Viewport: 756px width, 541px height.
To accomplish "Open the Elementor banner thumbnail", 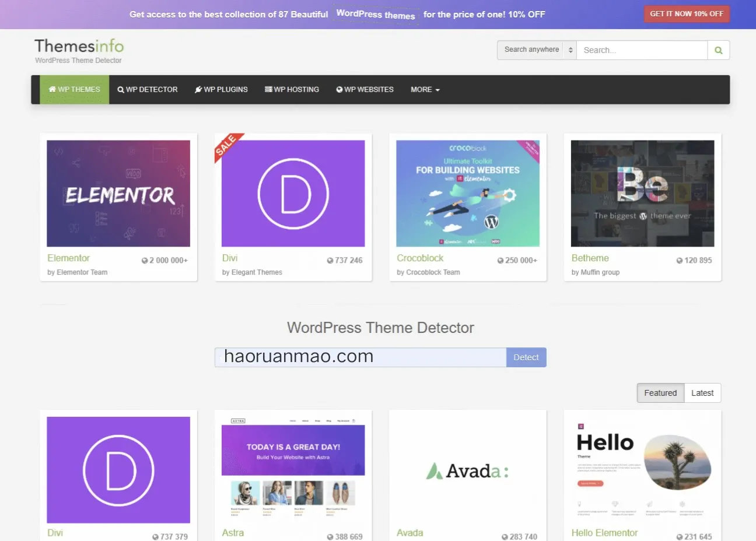I will pos(118,194).
